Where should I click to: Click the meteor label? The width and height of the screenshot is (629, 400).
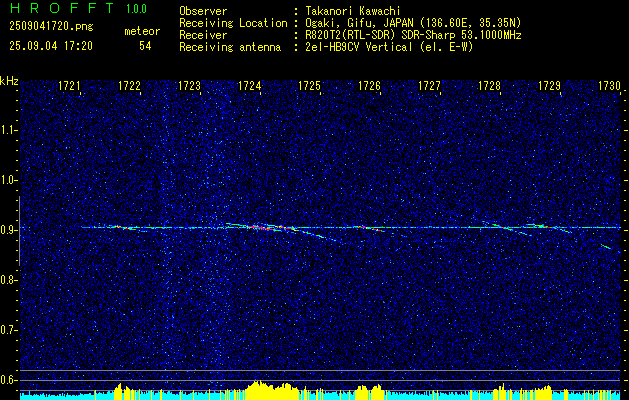click(142, 31)
